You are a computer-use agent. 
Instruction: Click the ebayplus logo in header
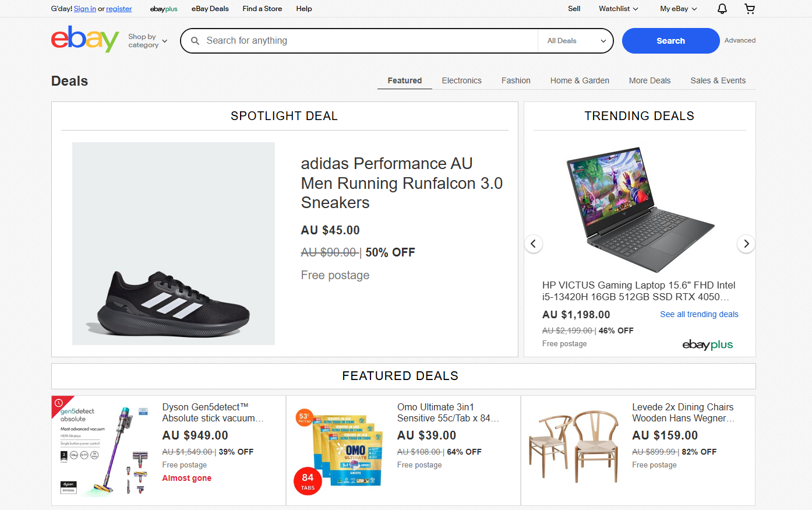coord(164,9)
